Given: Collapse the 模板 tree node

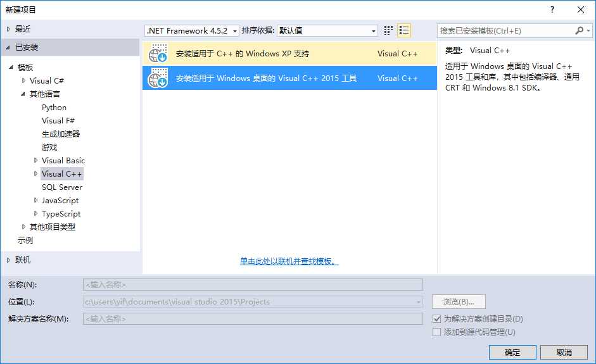Looking at the screenshot, I should click(x=11, y=67).
